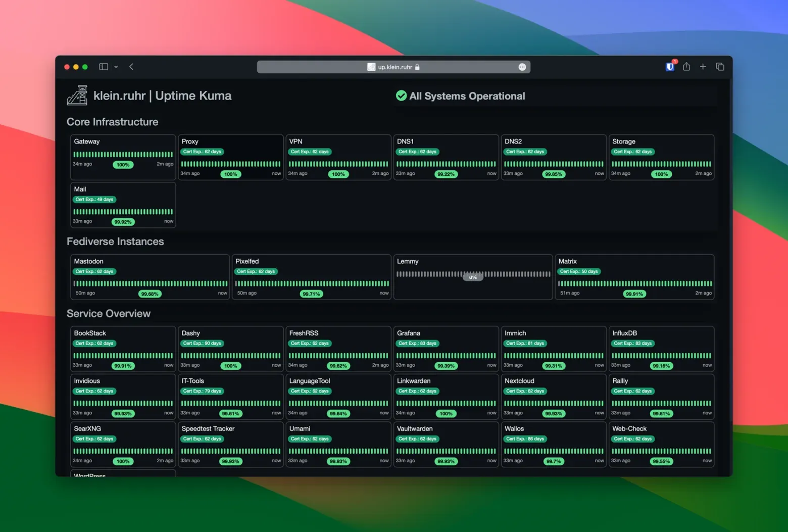Open the Grafana monitor name
Screen dimensions: 788x532
(408, 333)
